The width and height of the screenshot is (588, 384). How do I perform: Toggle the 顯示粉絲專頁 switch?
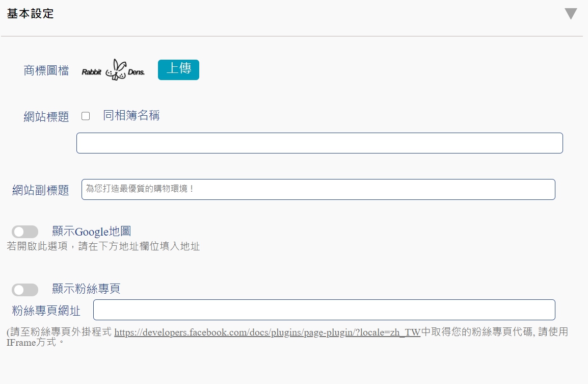[25, 290]
